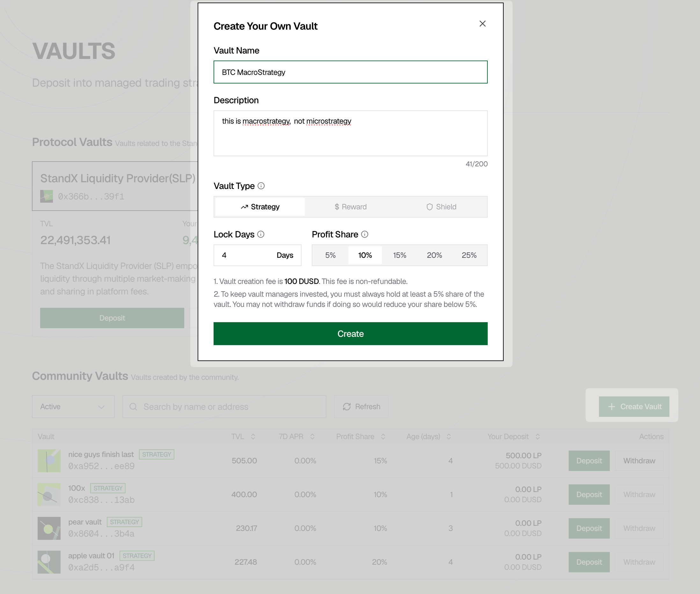Screen dimensions: 700x594
Task: Choose 5% profit share
Action: tap(330, 255)
